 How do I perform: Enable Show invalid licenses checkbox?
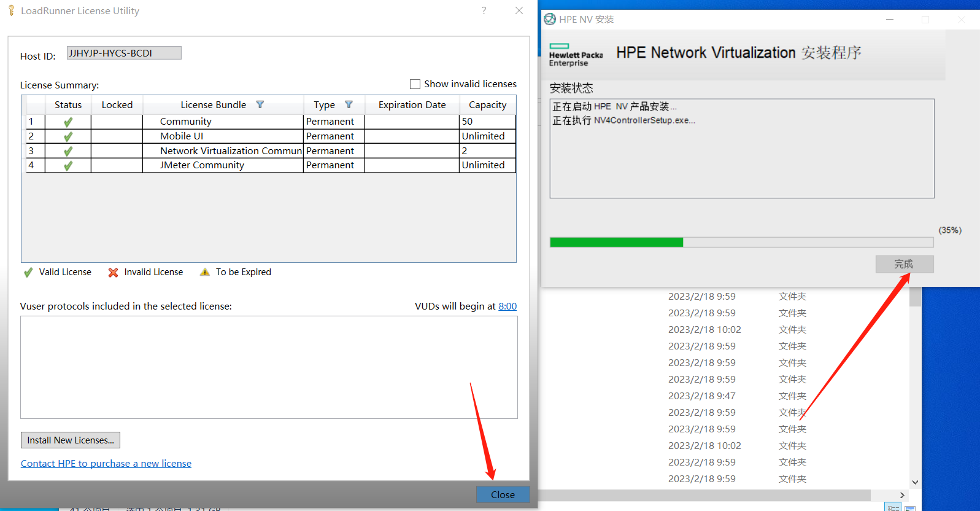(x=415, y=84)
